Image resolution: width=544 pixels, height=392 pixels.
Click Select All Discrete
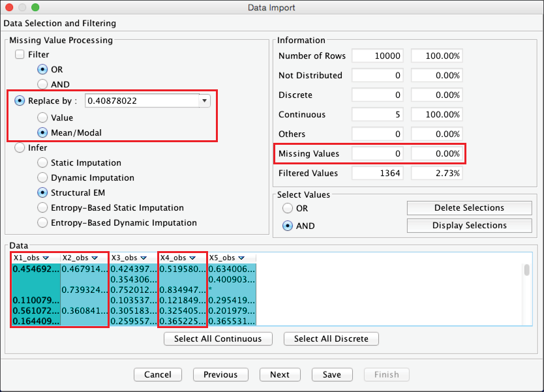[x=331, y=339]
